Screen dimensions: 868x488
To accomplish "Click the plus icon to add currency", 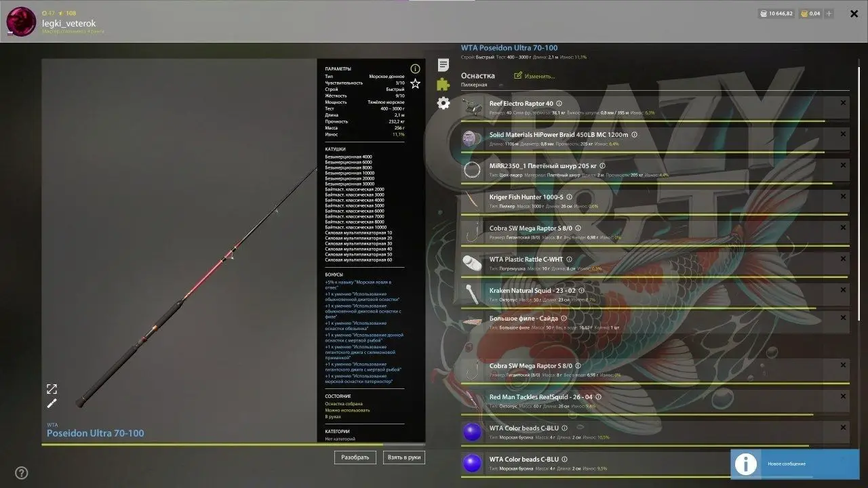I will click(829, 14).
